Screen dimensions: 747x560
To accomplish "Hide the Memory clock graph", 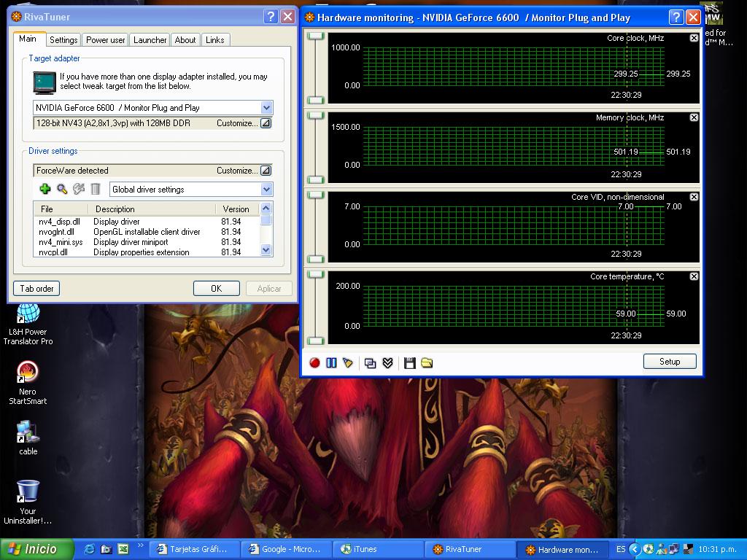I will [x=694, y=117].
